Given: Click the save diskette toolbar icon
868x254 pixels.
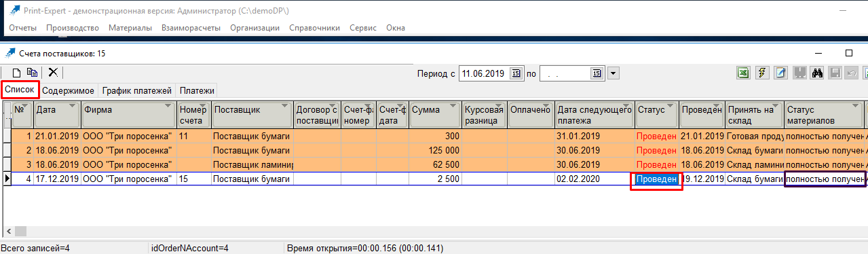Looking at the screenshot, I should pos(836,73).
